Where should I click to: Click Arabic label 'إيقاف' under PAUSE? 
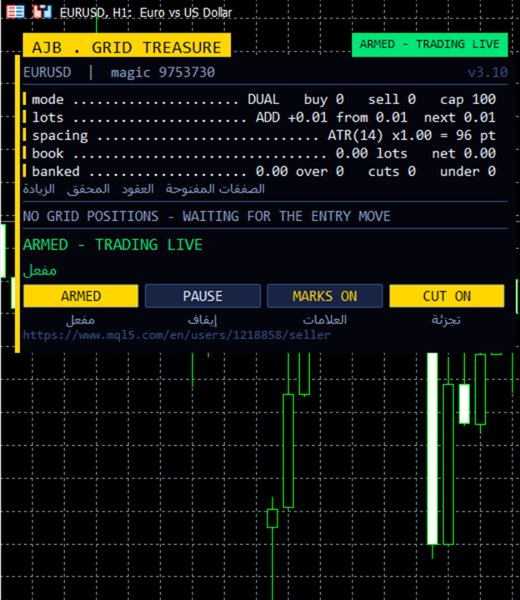coord(202,320)
